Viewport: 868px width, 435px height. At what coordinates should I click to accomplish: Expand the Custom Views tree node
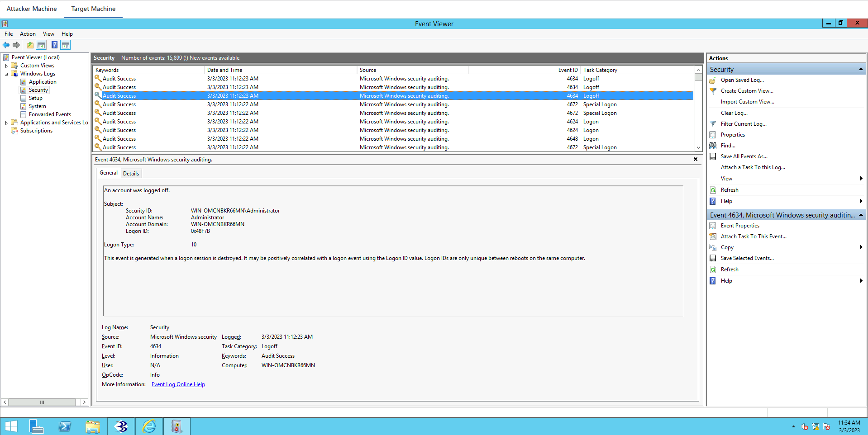[6, 66]
